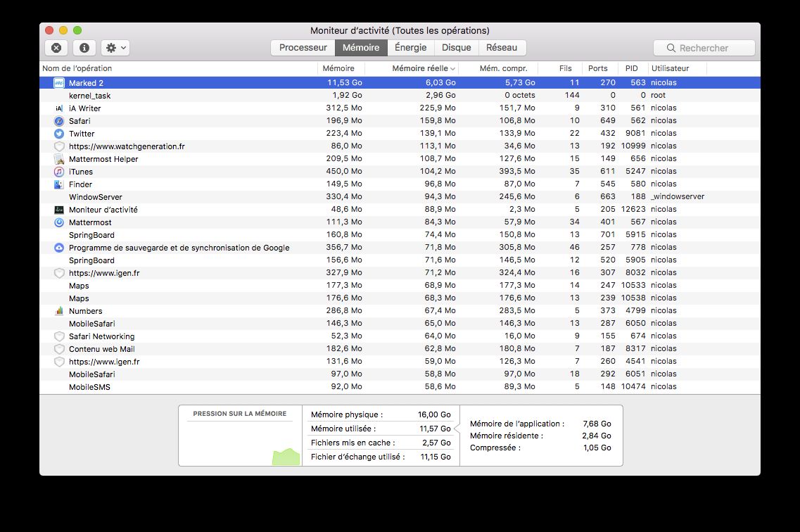Select the Finder face icon
The width and height of the screenshot is (800, 532).
tap(59, 184)
